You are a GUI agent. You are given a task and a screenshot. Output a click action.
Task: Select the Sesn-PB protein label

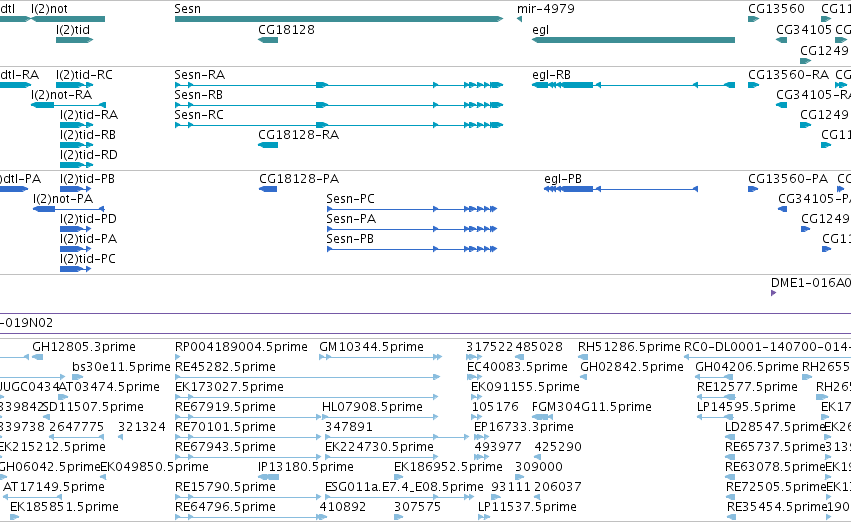[x=350, y=239]
